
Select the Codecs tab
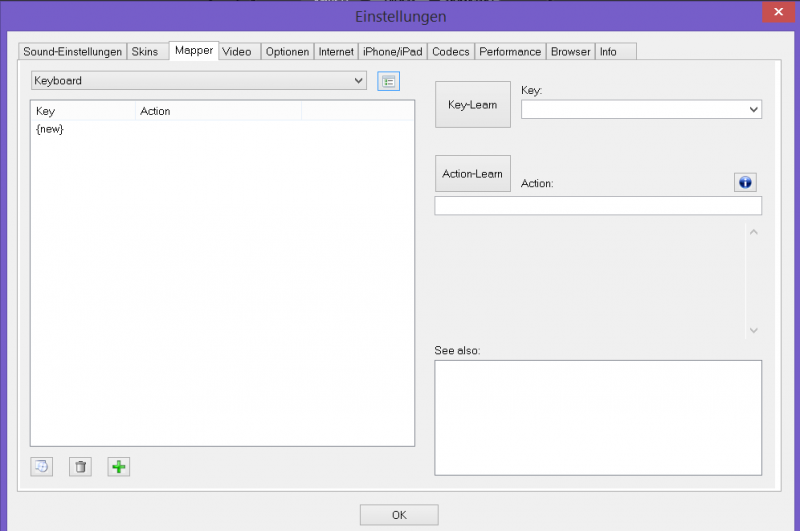(450, 52)
